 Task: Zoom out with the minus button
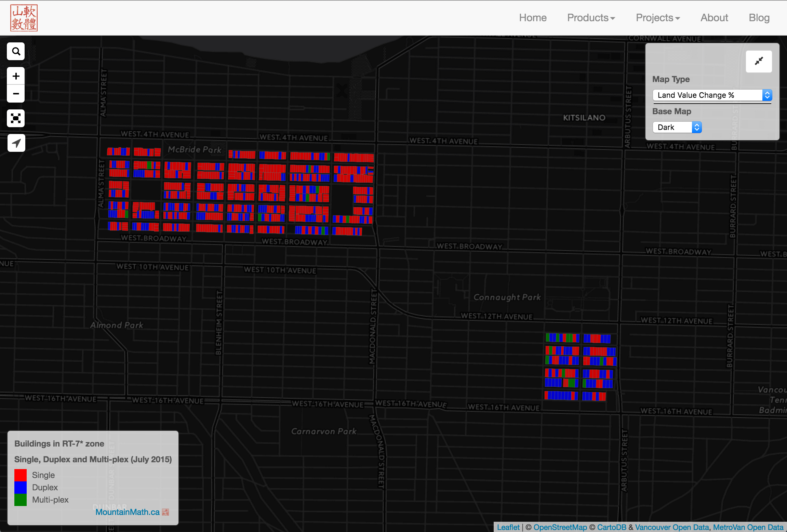16,94
